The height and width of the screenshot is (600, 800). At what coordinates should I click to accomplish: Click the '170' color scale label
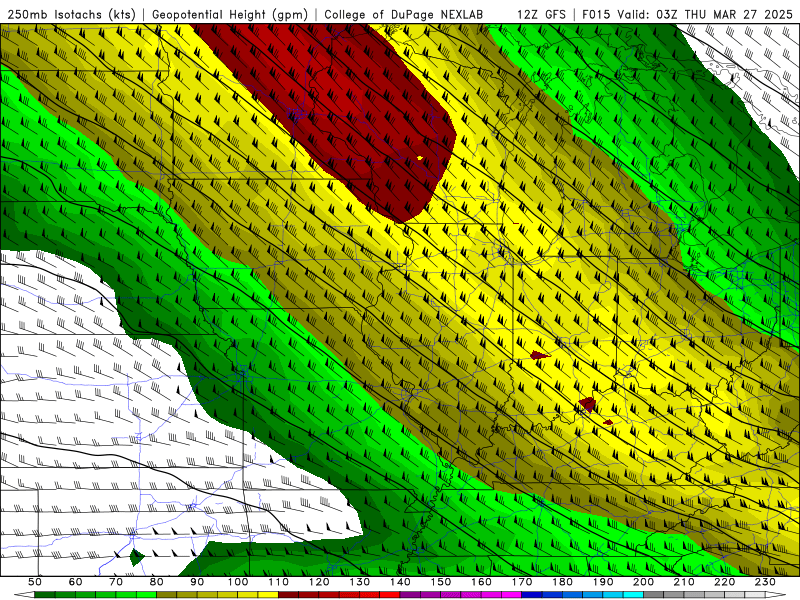(x=522, y=582)
